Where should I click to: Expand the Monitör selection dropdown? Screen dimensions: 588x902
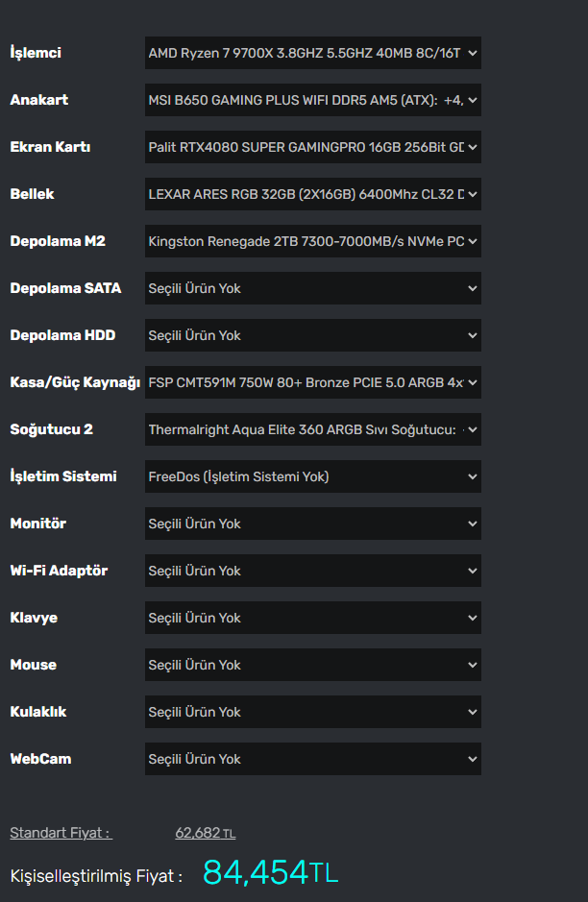(x=312, y=524)
